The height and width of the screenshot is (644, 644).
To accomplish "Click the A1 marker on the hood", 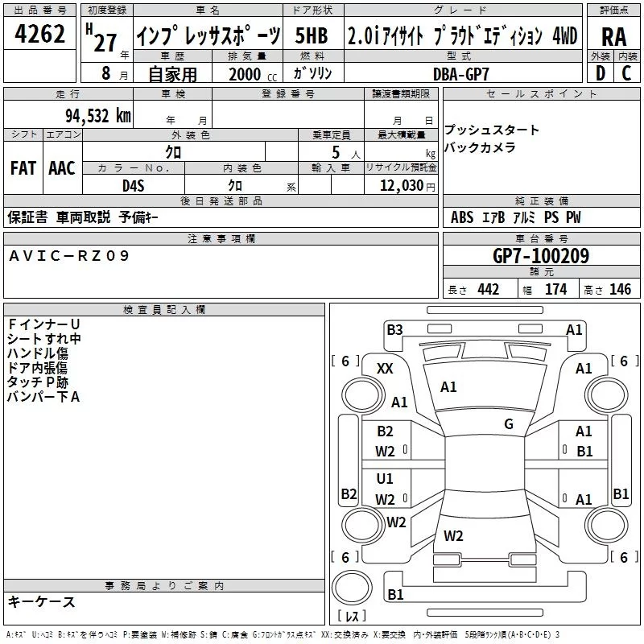I will click(x=448, y=387).
